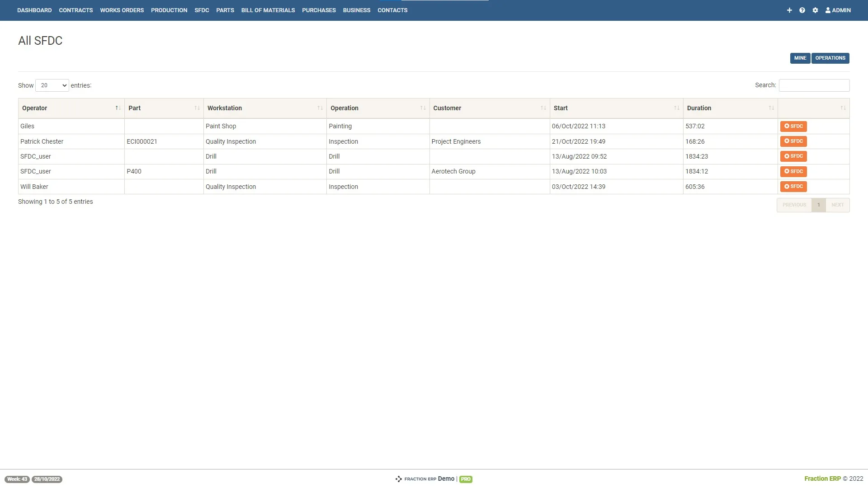Click into the Search field

point(814,85)
